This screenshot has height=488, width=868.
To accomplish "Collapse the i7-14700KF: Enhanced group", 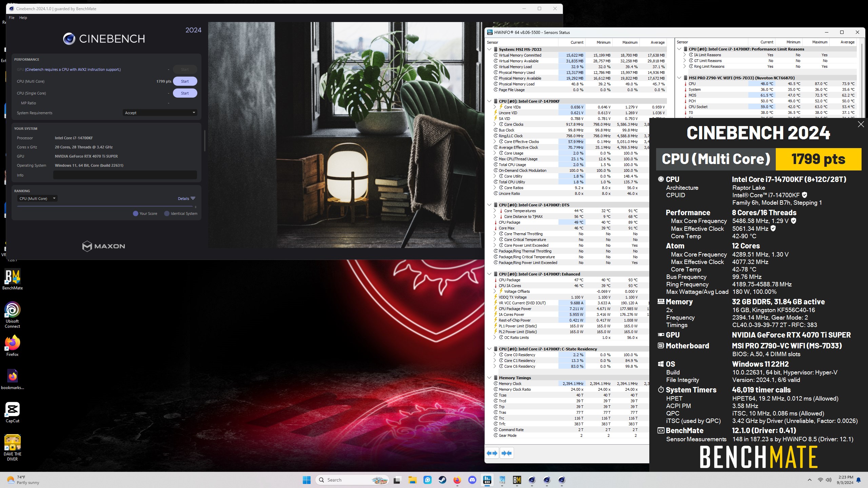I will pos(489,274).
